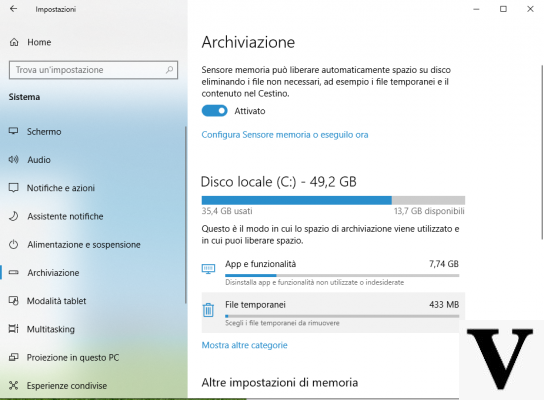Click the back arrow icon
This screenshot has height=400, width=544.
click(14, 9)
